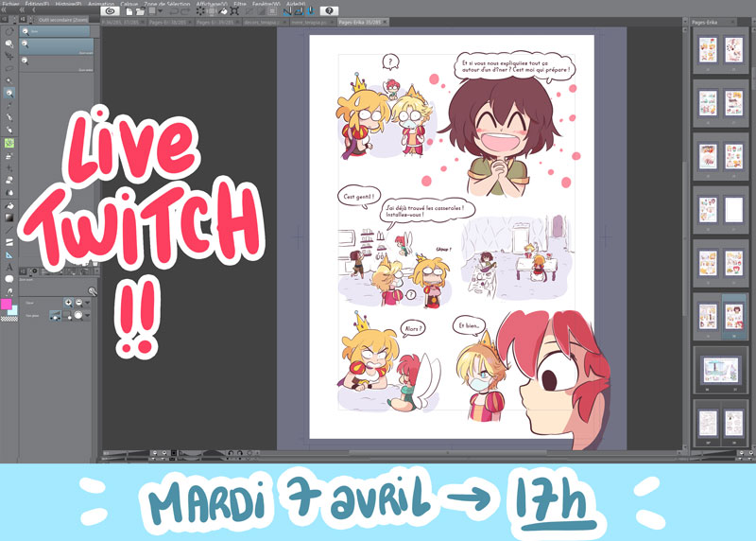Select the Figure line tool
This screenshot has width=756, height=541.
coord(9,230)
